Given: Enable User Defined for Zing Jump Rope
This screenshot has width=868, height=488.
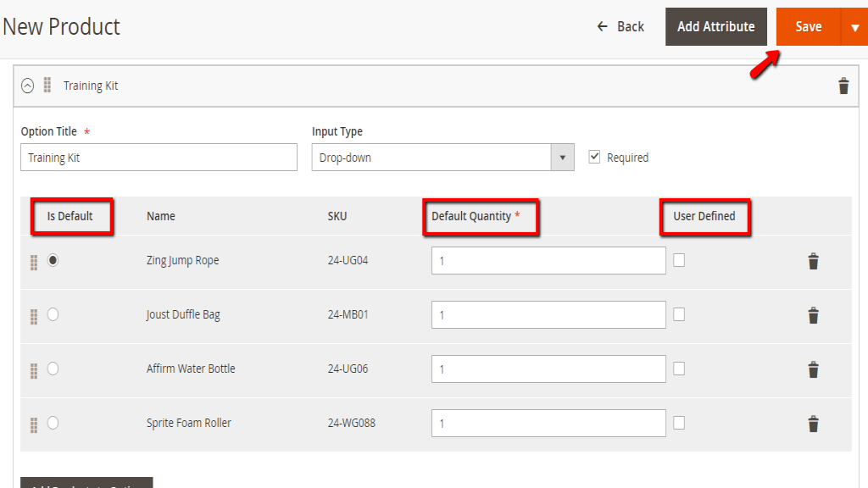Looking at the screenshot, I should coord(679,260).
